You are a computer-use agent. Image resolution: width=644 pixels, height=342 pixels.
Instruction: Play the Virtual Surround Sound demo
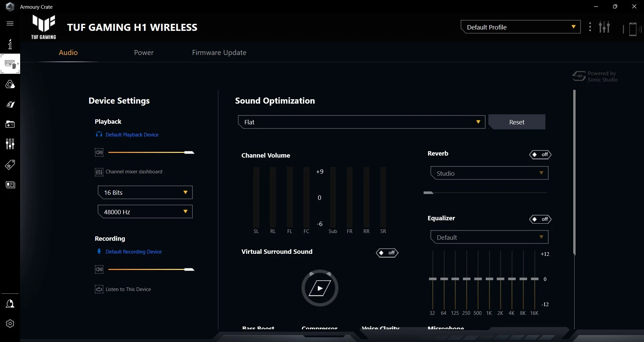click(x=320, y=288)
